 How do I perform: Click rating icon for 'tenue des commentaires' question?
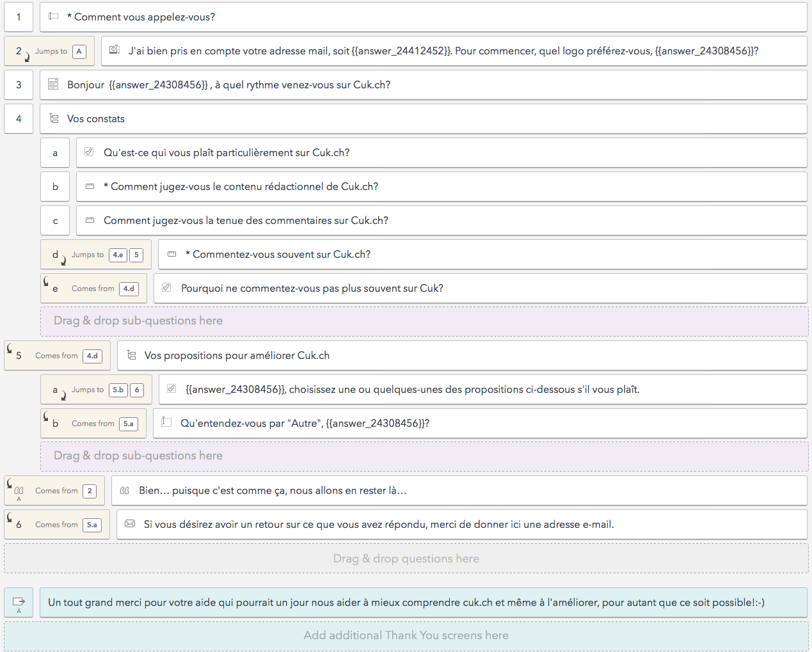tap(90, 220)
